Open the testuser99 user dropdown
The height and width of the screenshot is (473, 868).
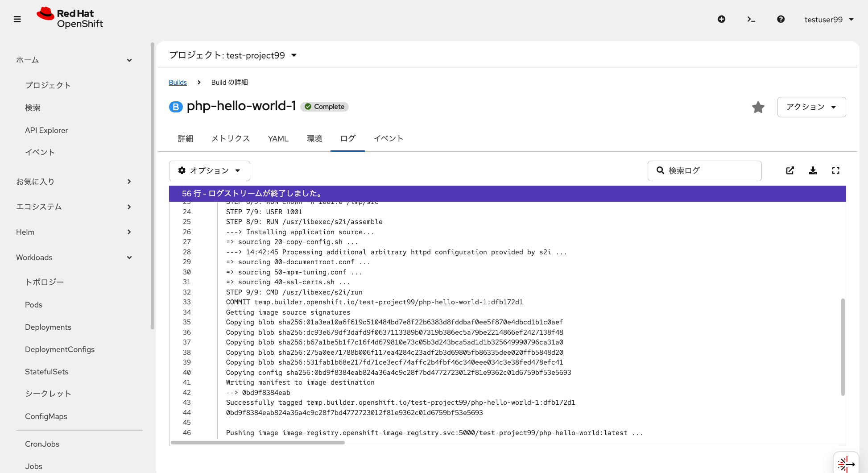pos(829,20)
